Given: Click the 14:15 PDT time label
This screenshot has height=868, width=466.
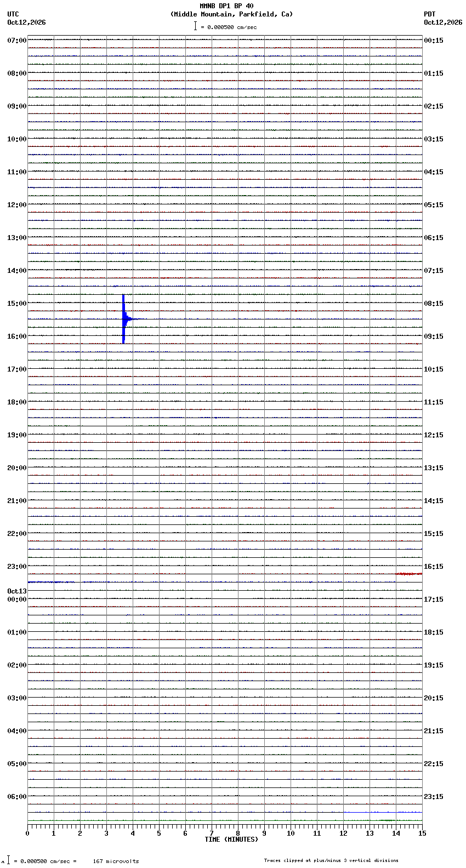Looking at the screenshot, I should point(434,501).
